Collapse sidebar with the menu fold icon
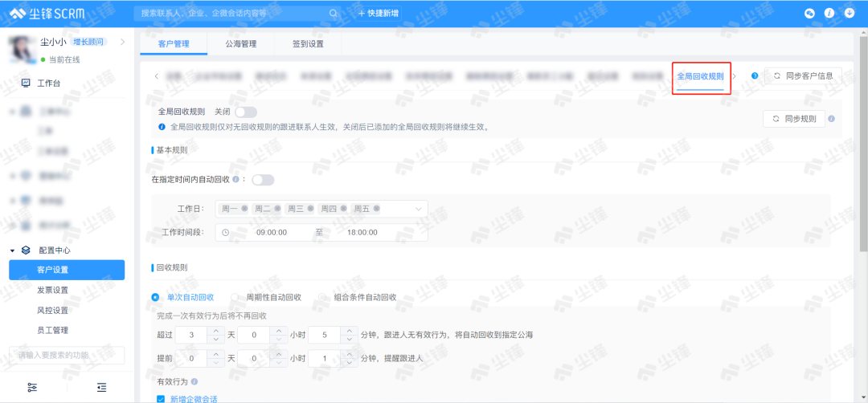This screenshot has width=868, height=403. tap(102, 387)
